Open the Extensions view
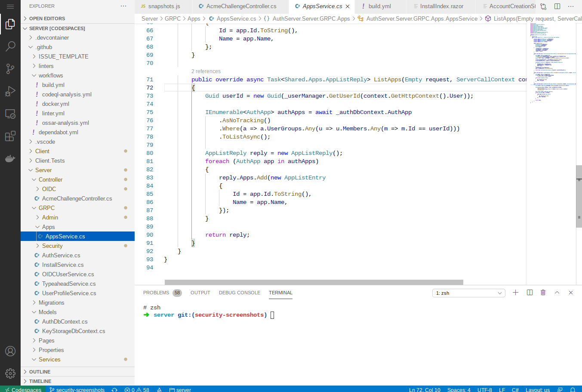582x392 pixels. [10, 136]
